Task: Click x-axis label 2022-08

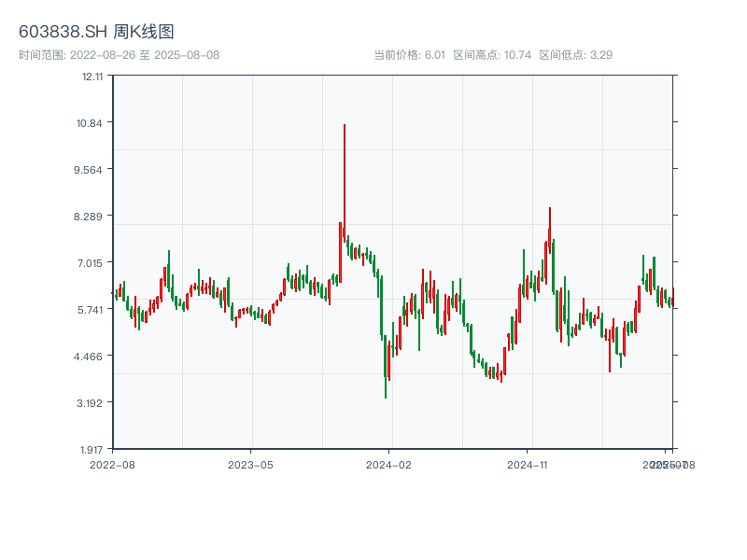Action: [112, 465]
